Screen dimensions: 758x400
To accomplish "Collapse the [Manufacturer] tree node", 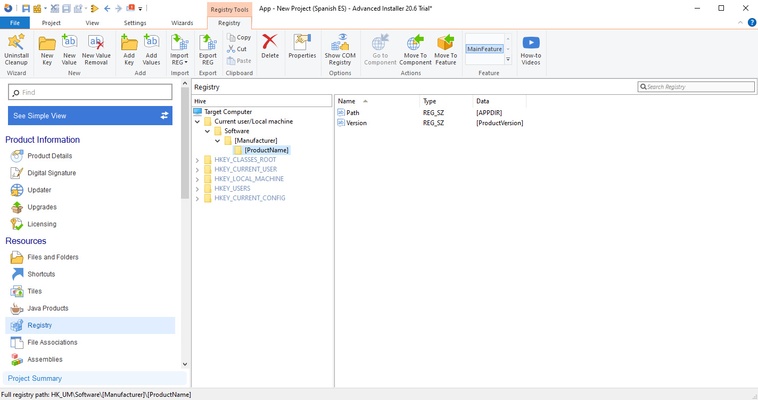I will (218, 141).
